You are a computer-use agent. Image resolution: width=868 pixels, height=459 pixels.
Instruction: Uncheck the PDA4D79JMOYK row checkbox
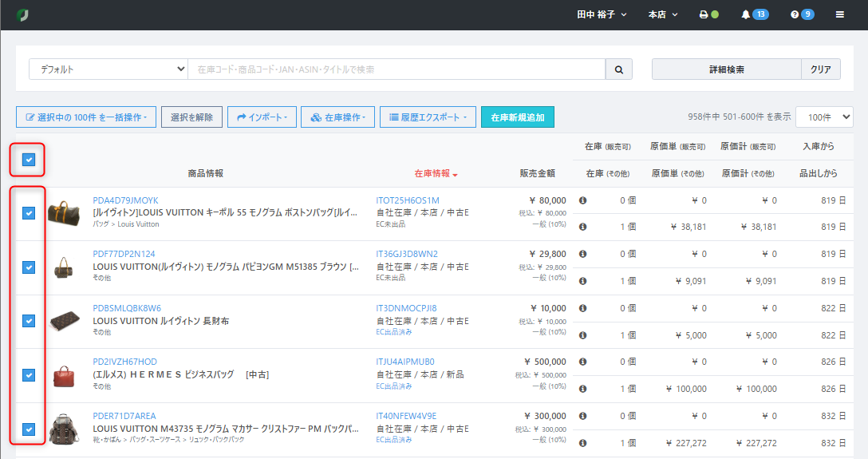point(29,212)
